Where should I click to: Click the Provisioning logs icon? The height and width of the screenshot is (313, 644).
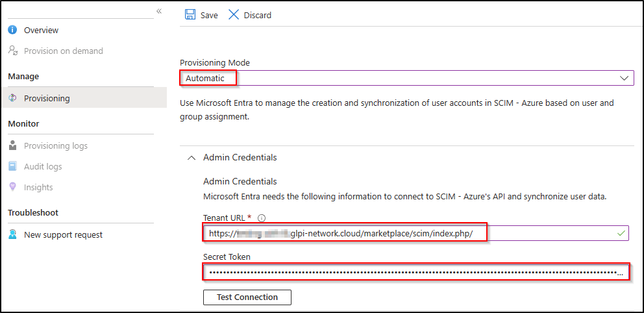tap(12, 146)
